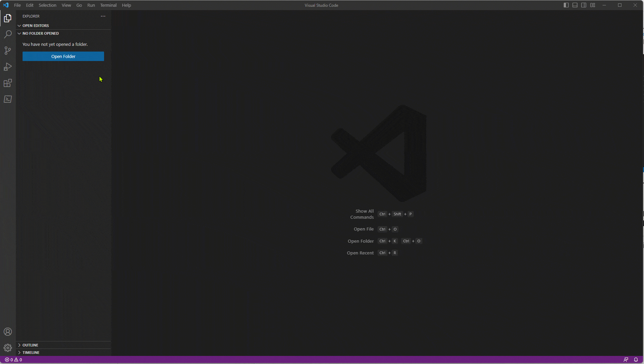Open the Run and Debug view

tap(7, 67)
